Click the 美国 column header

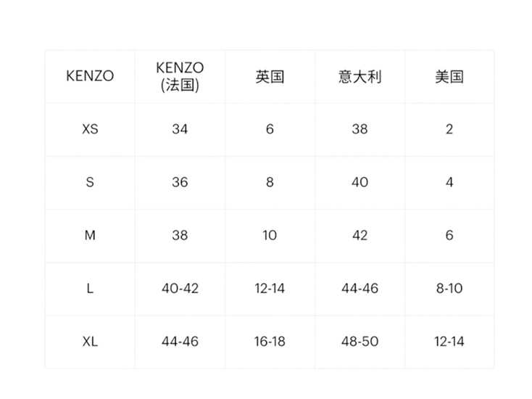point(449,76)
